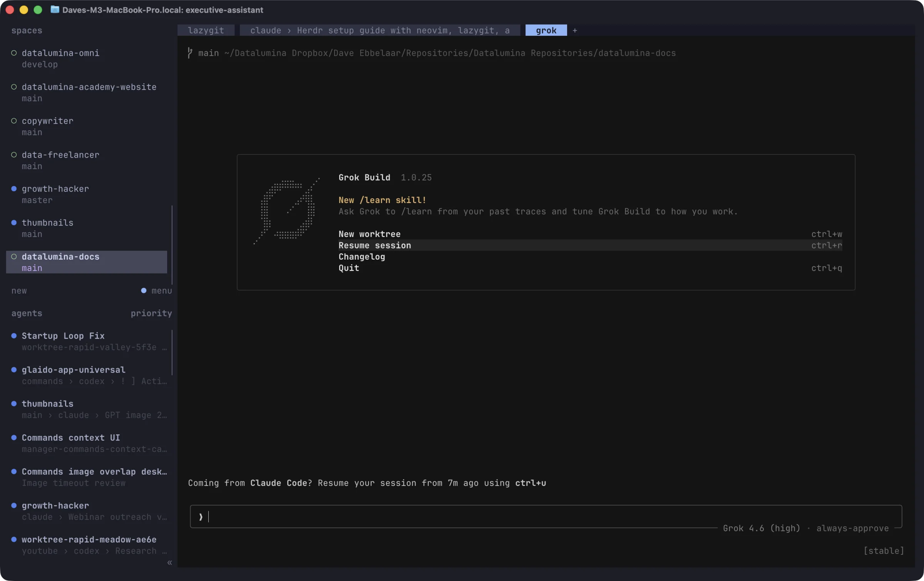Click the agents section header
The width and height of the screenshot is (924, 581).
[x=27, y=313]
